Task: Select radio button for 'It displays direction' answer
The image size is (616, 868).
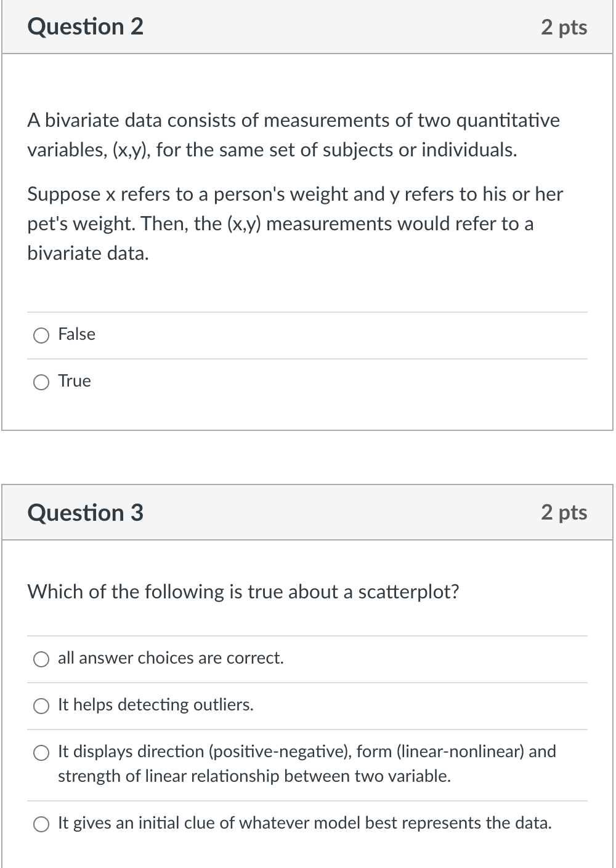Action: click(x=41, y=753)
